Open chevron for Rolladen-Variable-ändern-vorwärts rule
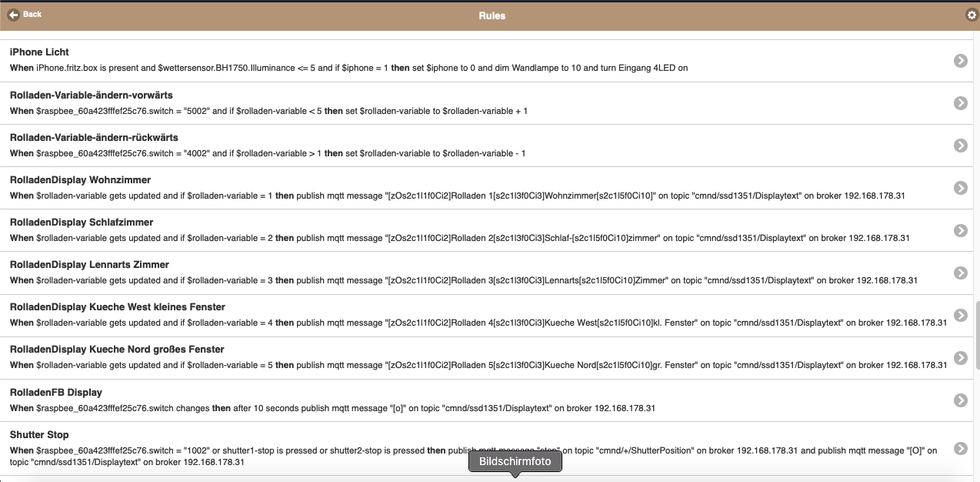980x482 pixels. point(960,102)
